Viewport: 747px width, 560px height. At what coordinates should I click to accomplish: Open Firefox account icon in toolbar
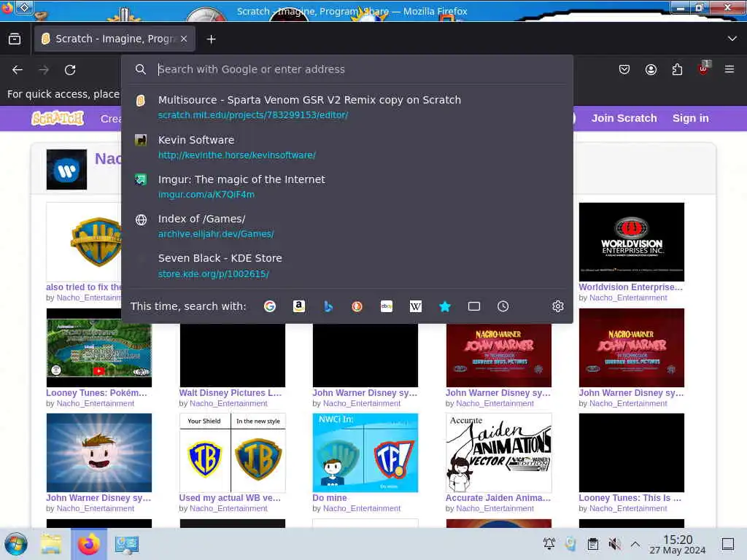tap(651, 69)
